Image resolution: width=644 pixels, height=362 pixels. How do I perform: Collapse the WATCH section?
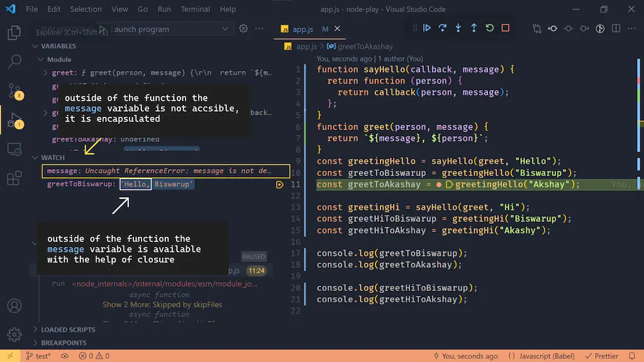tap(35, 158)
